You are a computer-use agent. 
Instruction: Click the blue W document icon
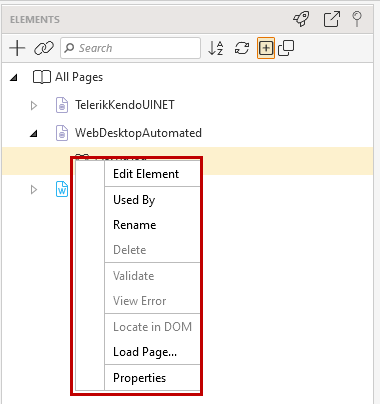[62, 189]
